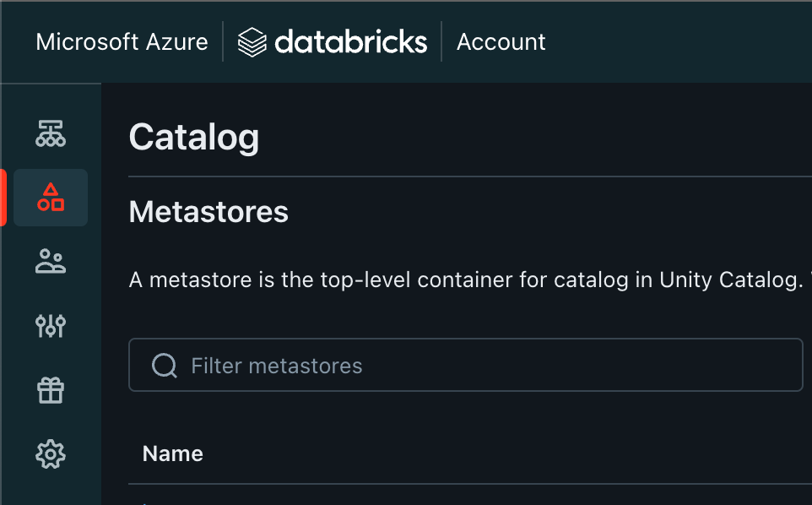Click the Metastores section heading
Screen dimensions: 812x505
(x=208, y=212)
